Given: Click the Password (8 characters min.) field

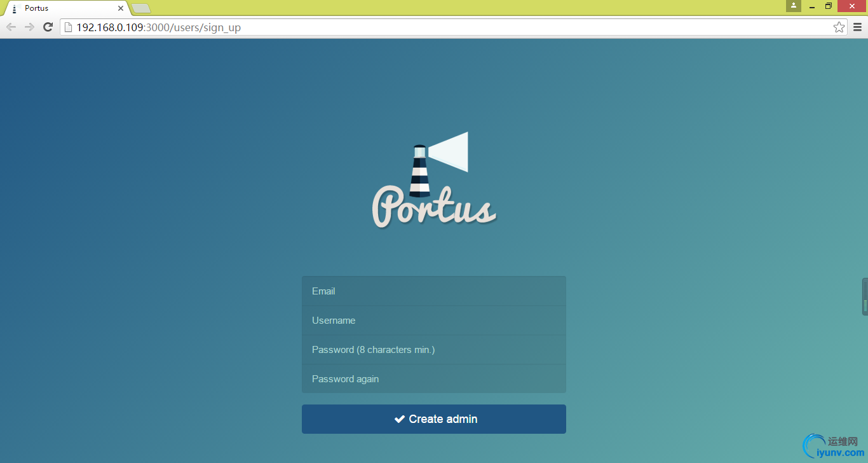Looking at the screenshot, I should 434,350.
